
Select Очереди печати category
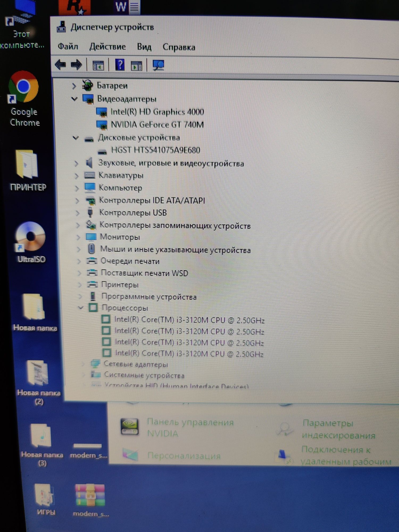tap(130, 261)
